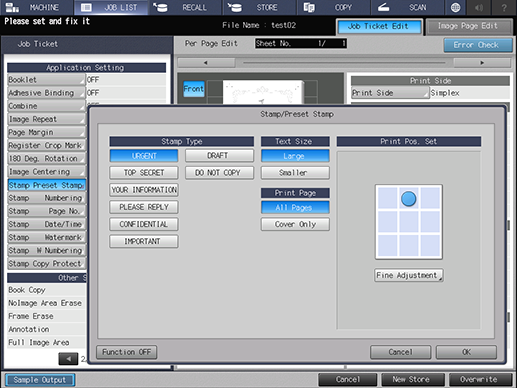
Task: Open the Booklet application setting
Action: click(x=46, y=80)
